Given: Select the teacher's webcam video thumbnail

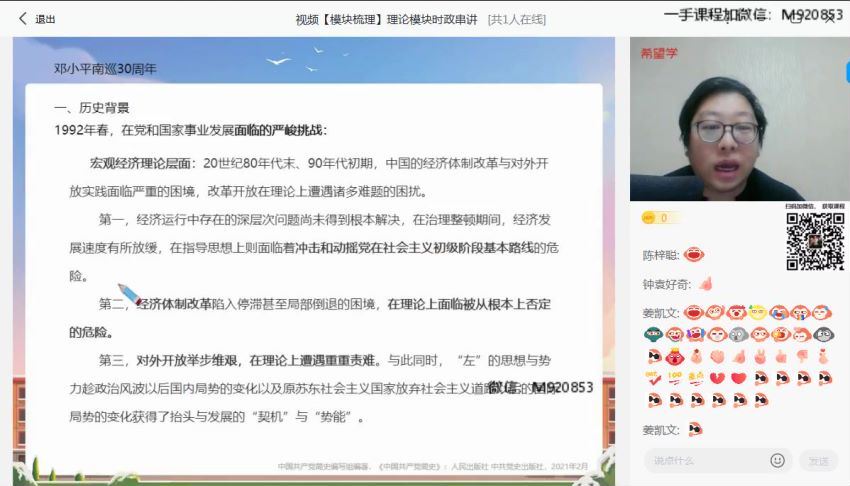Looking at the screenshot, I should [739, 120].
